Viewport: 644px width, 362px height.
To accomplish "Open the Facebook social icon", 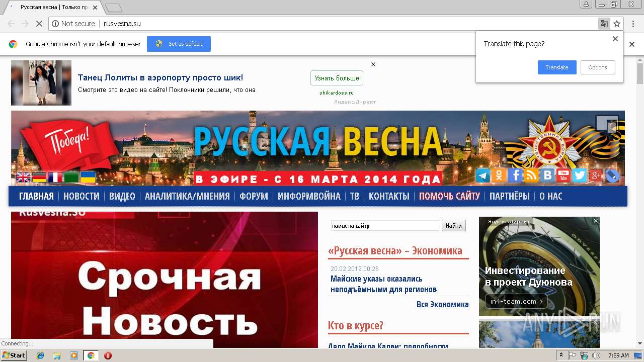I will (x=515, y=175).
